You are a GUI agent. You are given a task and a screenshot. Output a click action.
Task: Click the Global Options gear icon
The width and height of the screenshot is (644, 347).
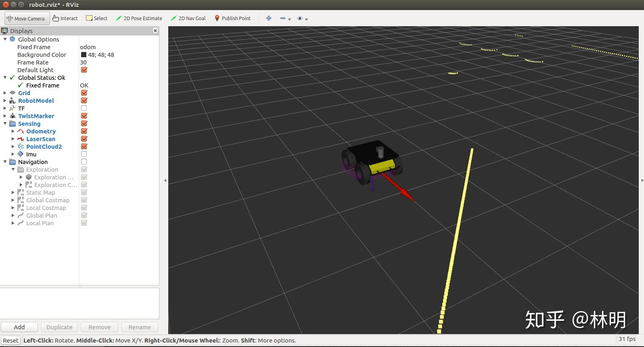pyautogui.click(x=13, y=39)
